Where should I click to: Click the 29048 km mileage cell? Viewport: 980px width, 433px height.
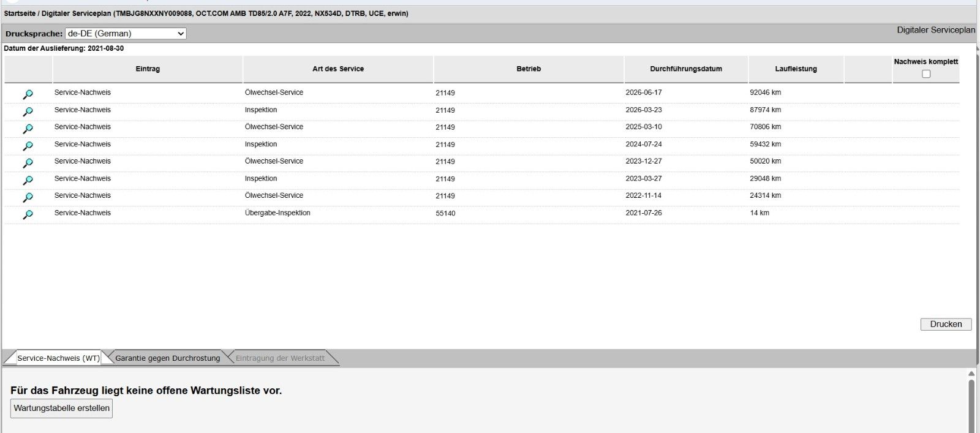[765, 178]
